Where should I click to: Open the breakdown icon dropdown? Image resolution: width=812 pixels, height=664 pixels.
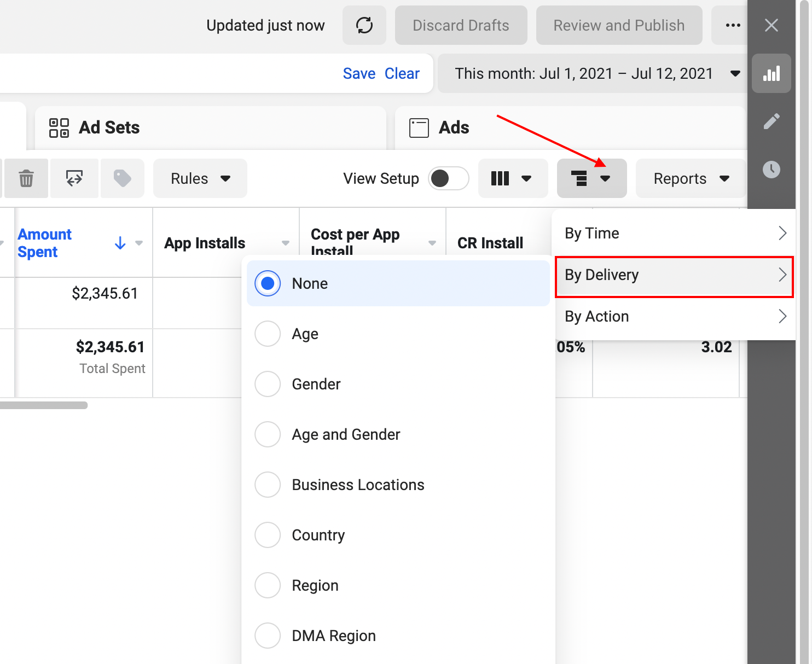tap(591, 178)
